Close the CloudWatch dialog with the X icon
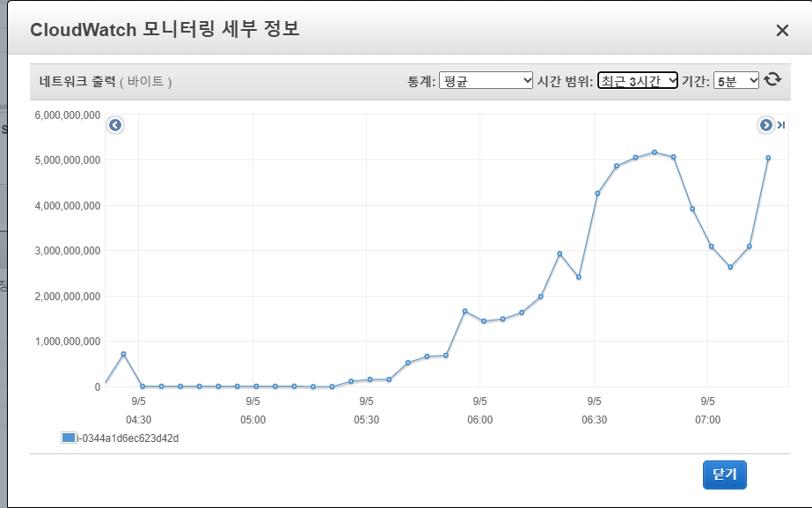 781,31
